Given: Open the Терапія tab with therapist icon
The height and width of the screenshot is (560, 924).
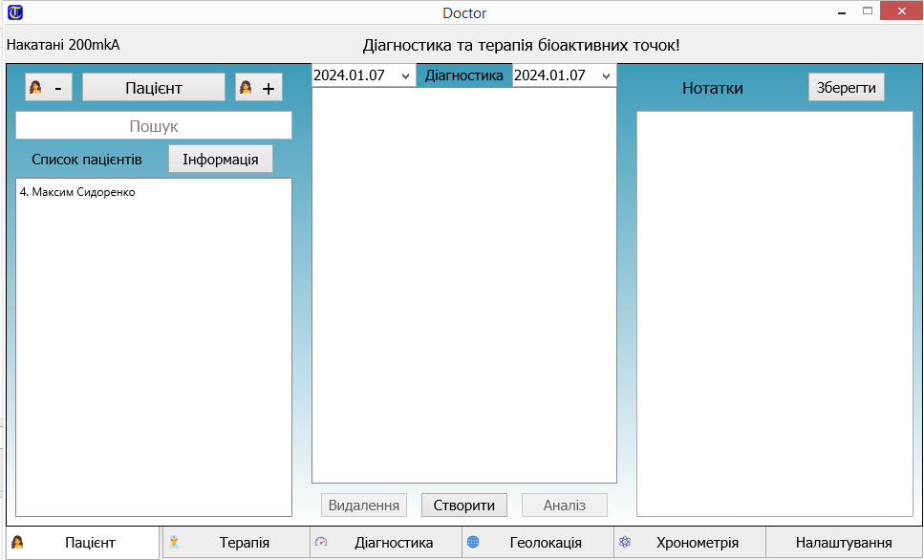Looking at the screenshot, I should [x=236, y=543].
